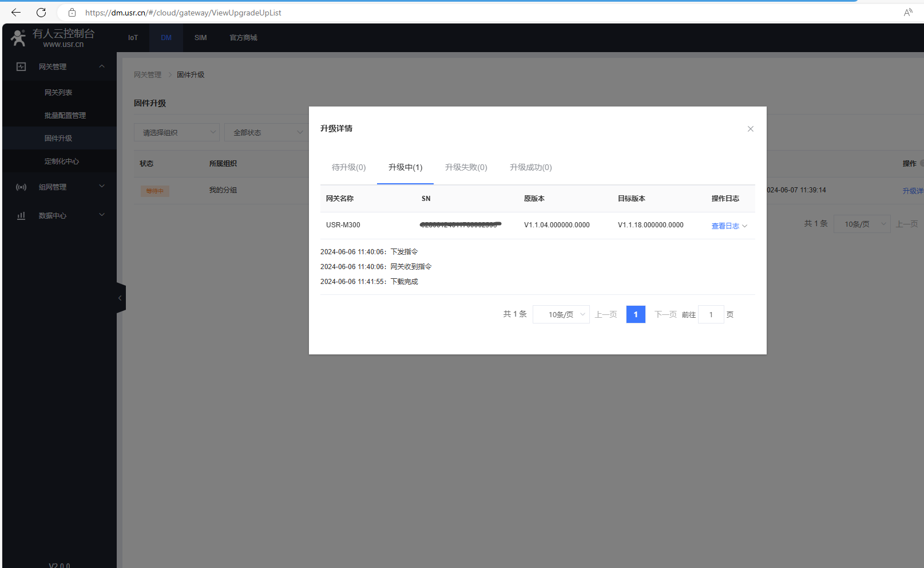Viewport: 924px width, 568px height.
Task: Click the 组网管理 signal icon
Action: point(21,187)
